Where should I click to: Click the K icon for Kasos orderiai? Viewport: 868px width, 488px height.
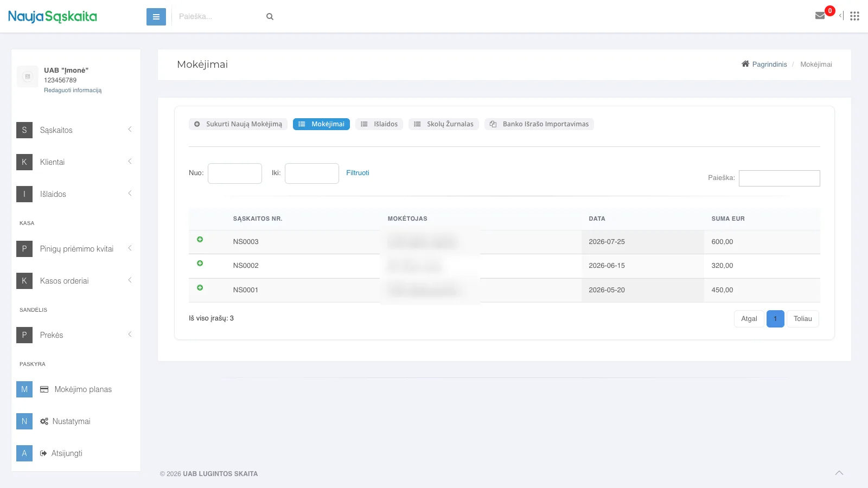point(24,281)
